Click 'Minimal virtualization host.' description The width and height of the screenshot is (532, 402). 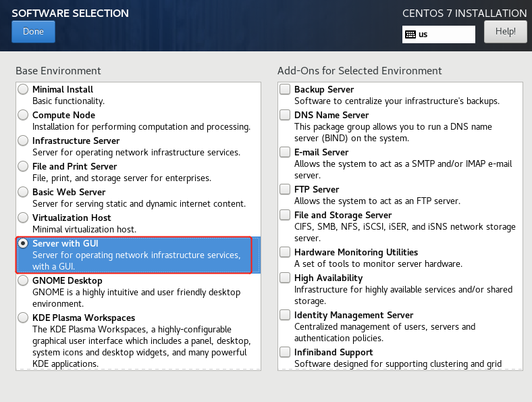(84, 230)
